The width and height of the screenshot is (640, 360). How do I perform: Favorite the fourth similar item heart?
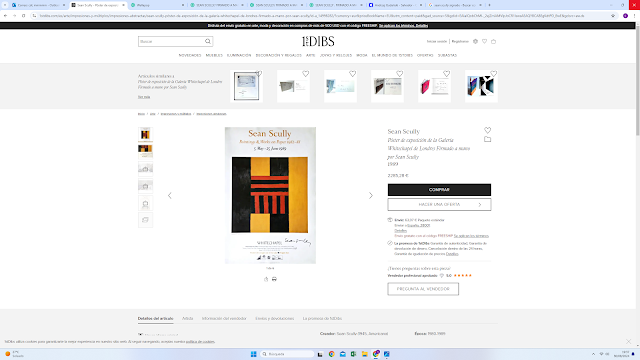[x=400, y=73]
